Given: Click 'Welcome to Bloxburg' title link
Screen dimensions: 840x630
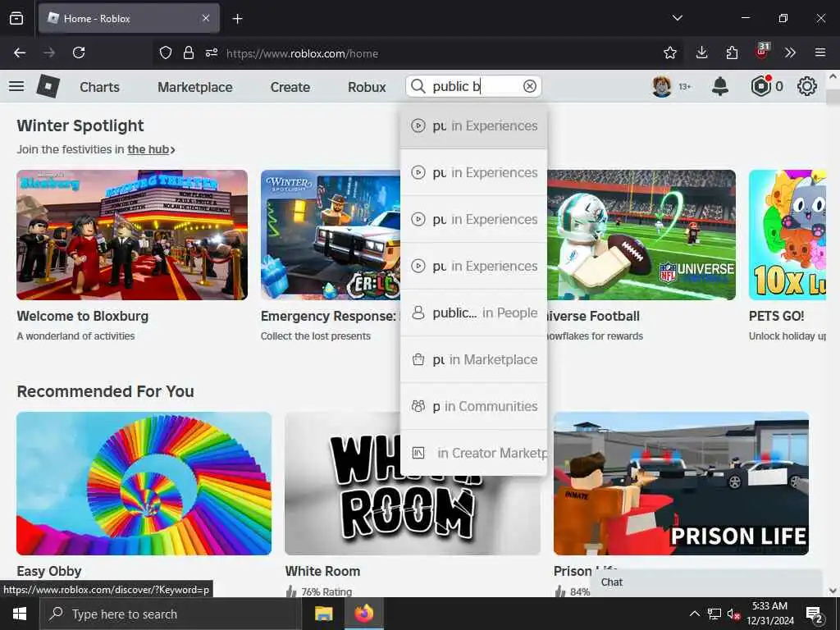Looking at the screenshot, I should 83,316.
